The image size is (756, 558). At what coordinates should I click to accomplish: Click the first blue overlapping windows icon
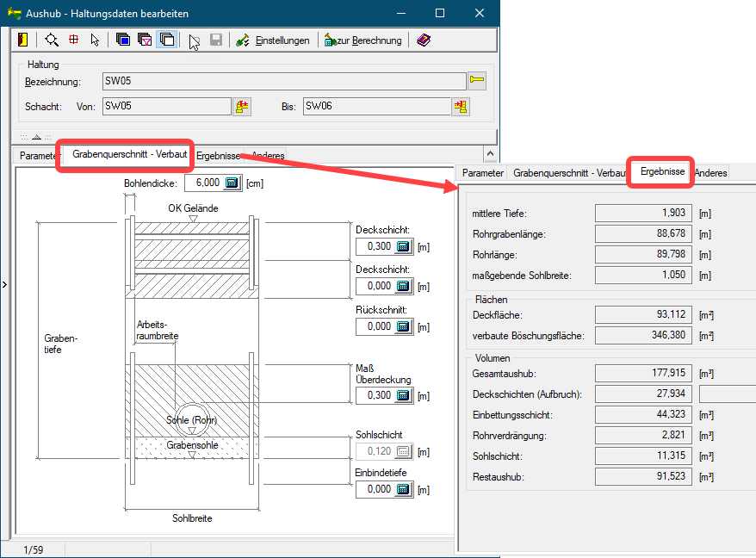[123, 40]
